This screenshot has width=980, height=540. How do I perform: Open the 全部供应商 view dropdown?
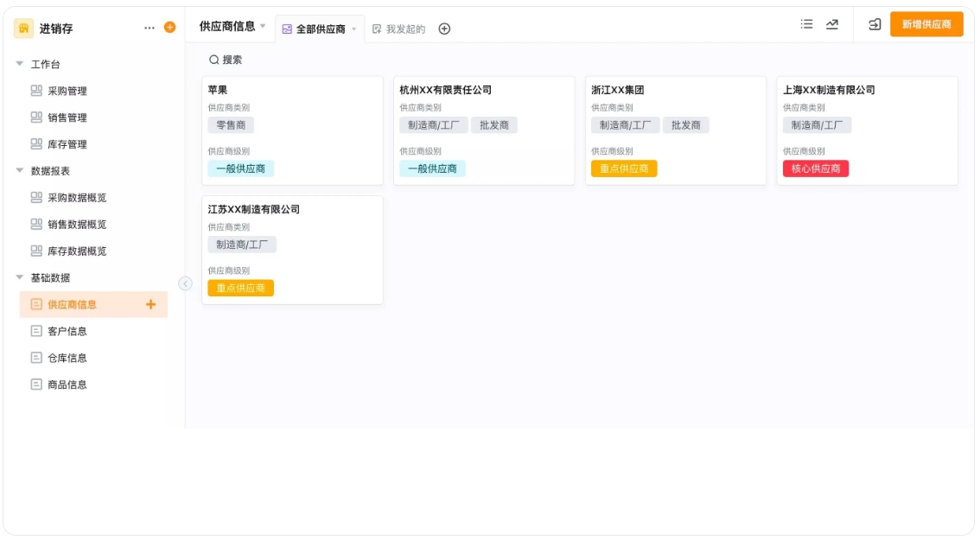pos(356,28)
